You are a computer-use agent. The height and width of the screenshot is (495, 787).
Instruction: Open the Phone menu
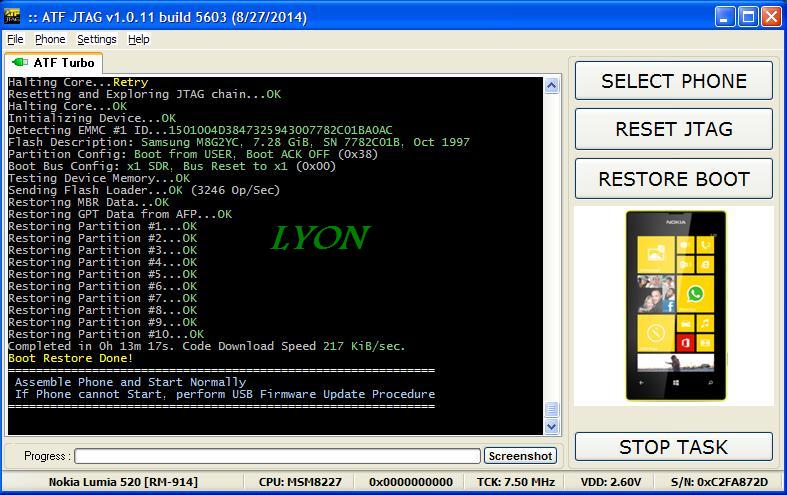(50, 39)
